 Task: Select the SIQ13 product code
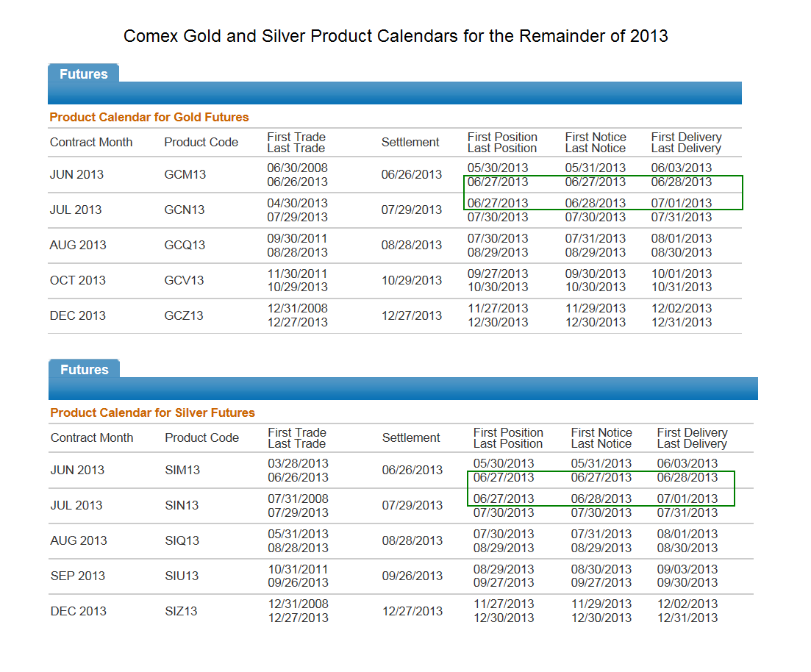(x=182, y=540)
